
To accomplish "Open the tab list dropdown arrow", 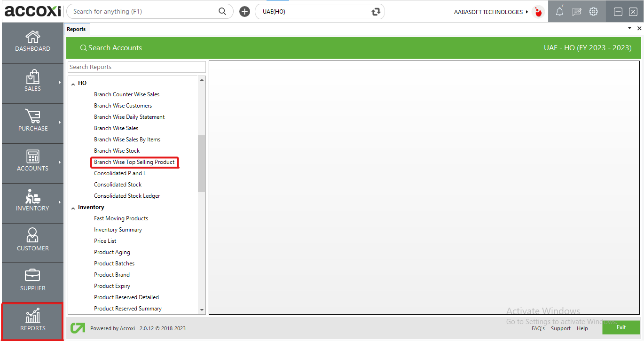I will pyautogui.click(x=629, y=29).
